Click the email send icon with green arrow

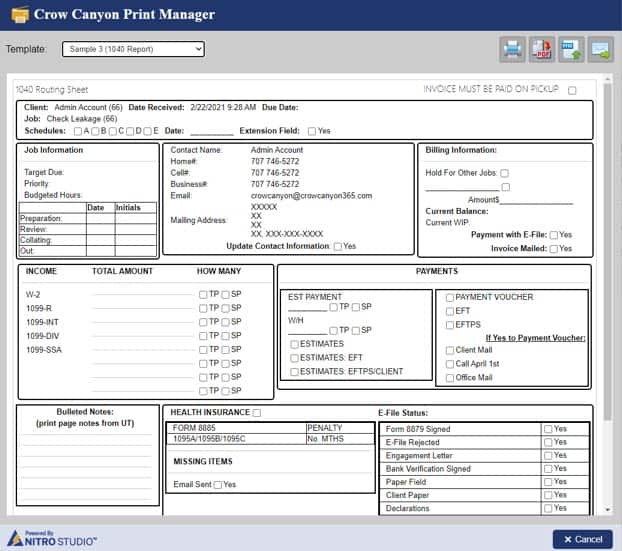pyautogui.click(x=601, y=50)
